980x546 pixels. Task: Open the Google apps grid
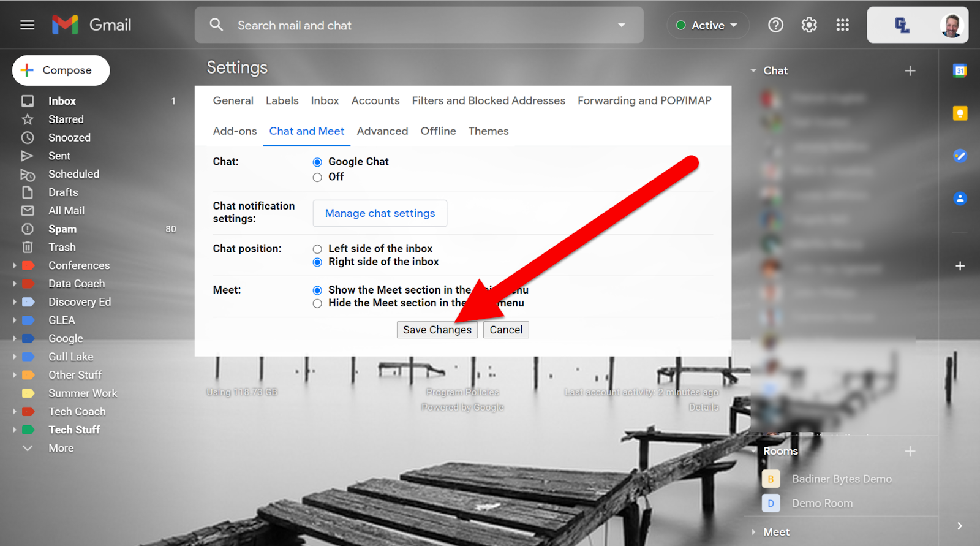pyautogui.click(x=843, y=25)
